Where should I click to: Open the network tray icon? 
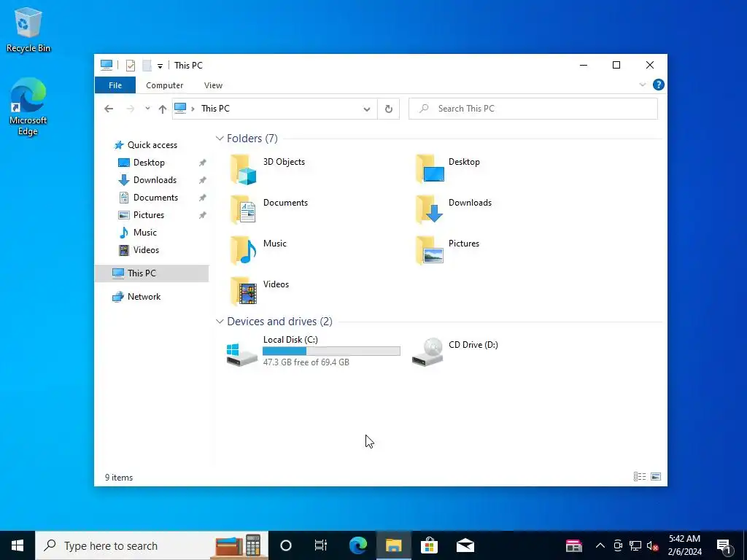point(635,545)
